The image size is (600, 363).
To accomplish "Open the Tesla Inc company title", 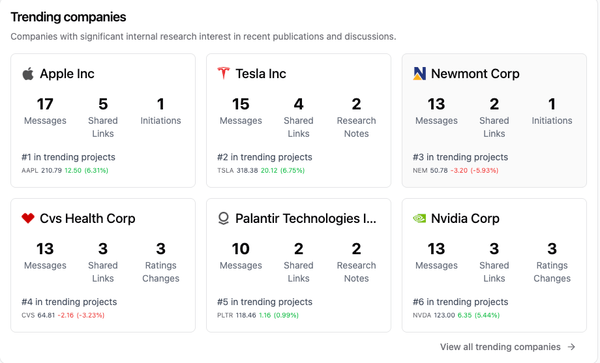I will coord(261,73).
